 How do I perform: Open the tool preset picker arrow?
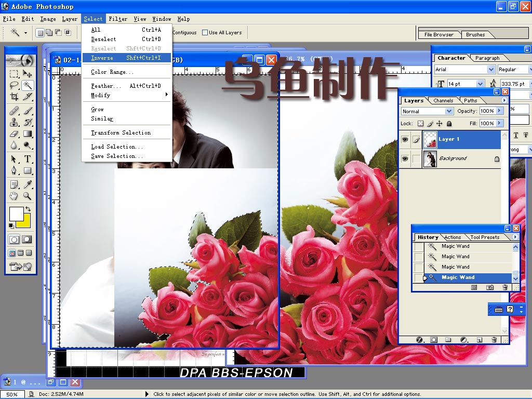coord(25,33)
